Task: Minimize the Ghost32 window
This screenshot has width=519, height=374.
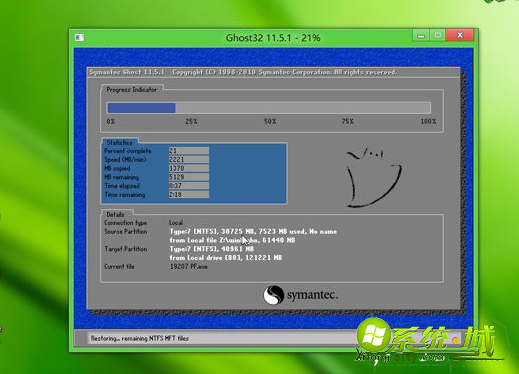Action: [x=421, y=35]
